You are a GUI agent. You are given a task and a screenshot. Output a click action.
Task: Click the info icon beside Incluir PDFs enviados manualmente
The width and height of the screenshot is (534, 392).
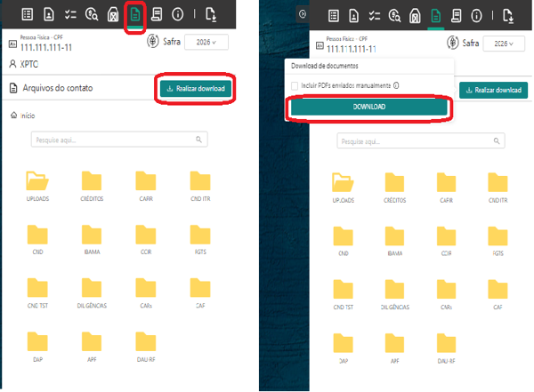[396, 85]
